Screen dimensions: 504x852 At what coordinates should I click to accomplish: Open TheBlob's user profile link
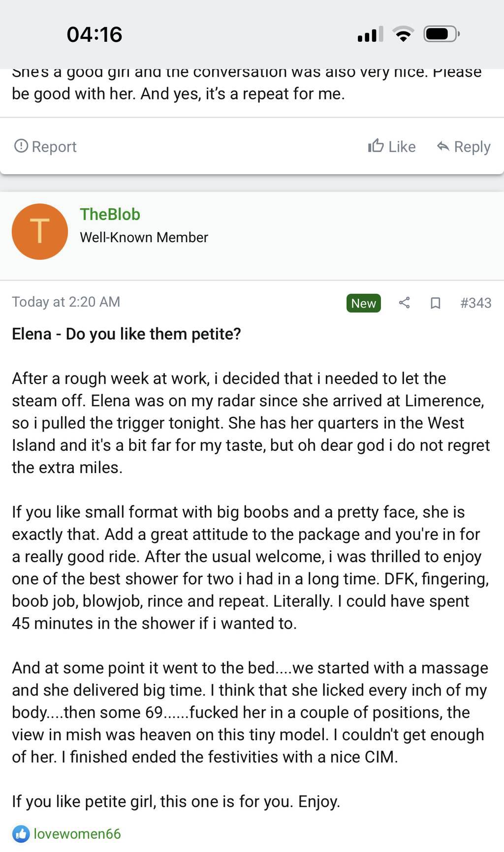coord(110,215)
